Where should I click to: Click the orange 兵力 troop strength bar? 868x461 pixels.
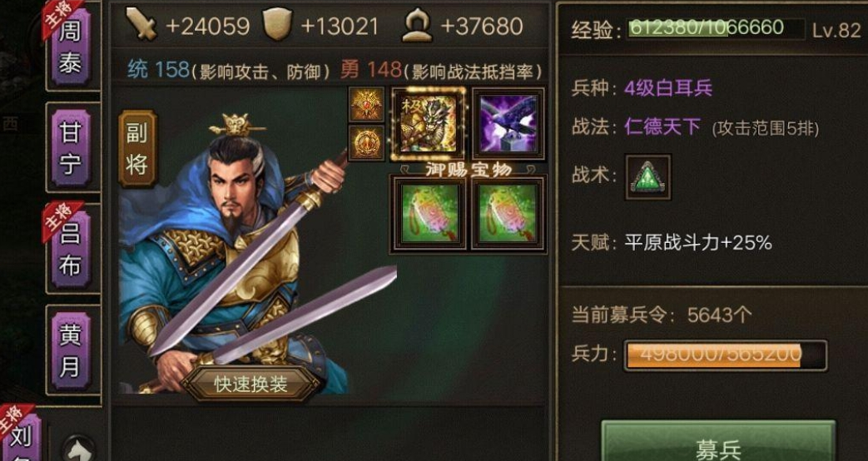[725, 355]
